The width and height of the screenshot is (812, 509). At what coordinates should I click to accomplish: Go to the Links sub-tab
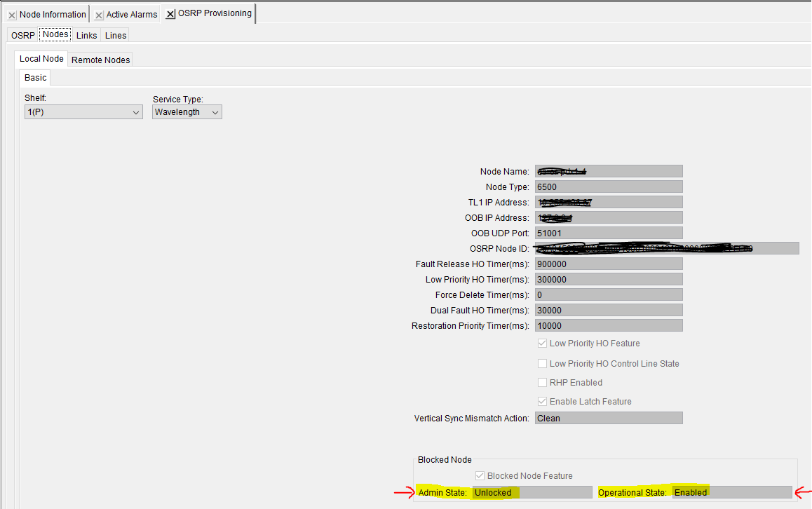click(x=86, y=35)
